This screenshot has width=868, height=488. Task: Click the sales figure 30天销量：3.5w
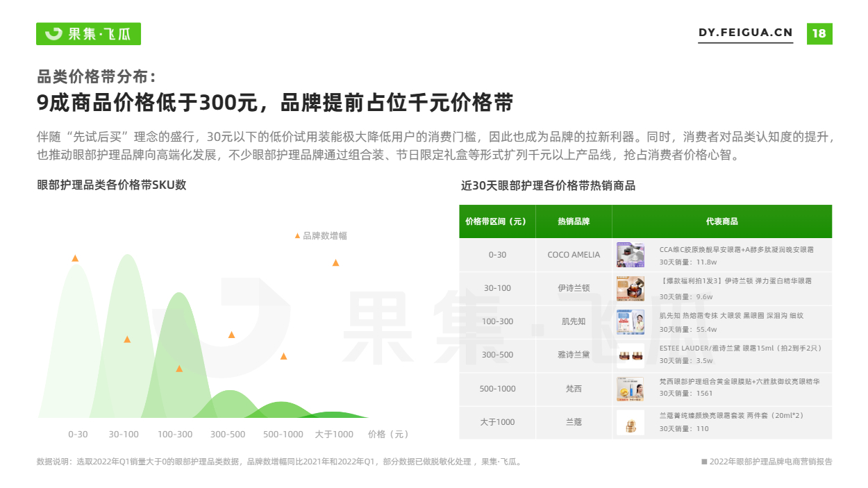686,361
